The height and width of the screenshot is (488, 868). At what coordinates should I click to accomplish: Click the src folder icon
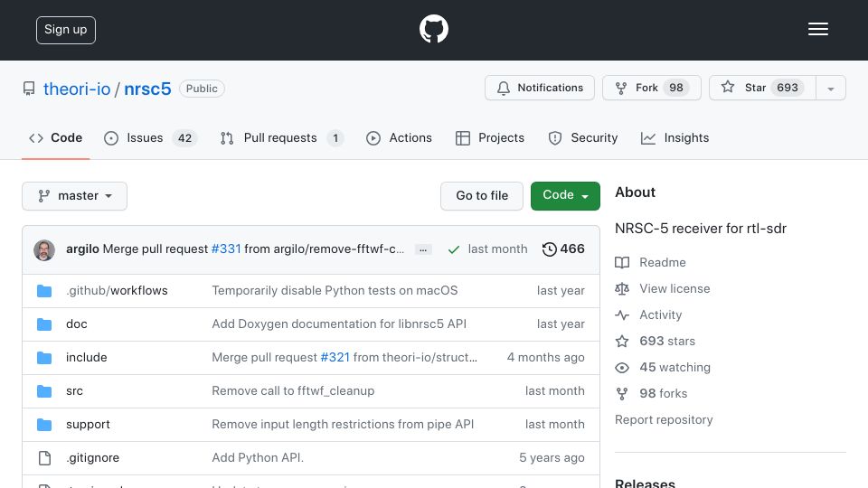[44, 391]
